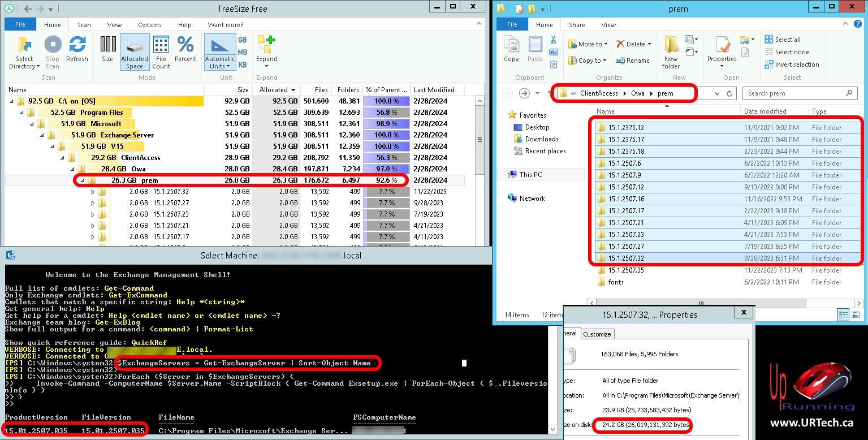868x440 pixels.
Task: Switch unit display to GB
Action: coord(243,40)
